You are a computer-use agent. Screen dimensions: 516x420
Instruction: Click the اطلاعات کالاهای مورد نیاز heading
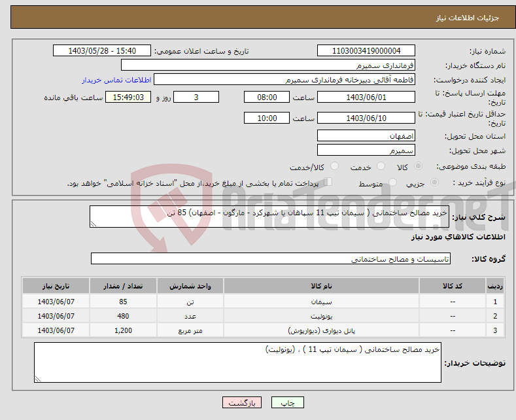(458, 237)
